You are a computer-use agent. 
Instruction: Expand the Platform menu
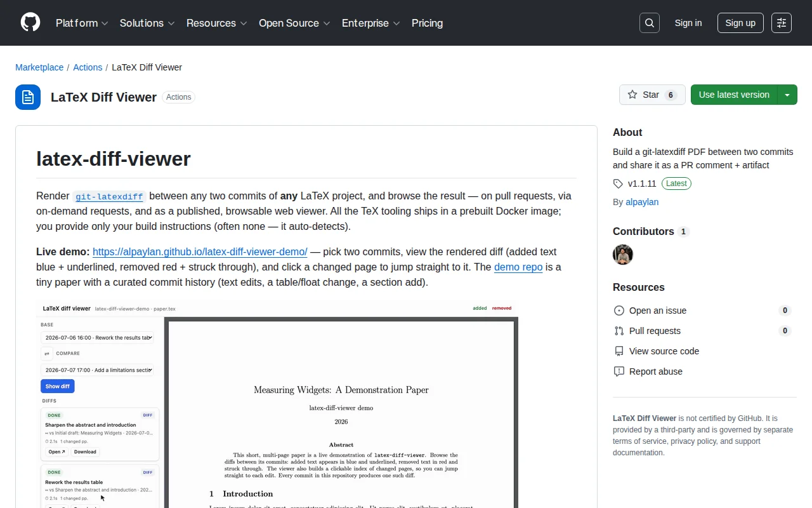(x=82, y=23)
